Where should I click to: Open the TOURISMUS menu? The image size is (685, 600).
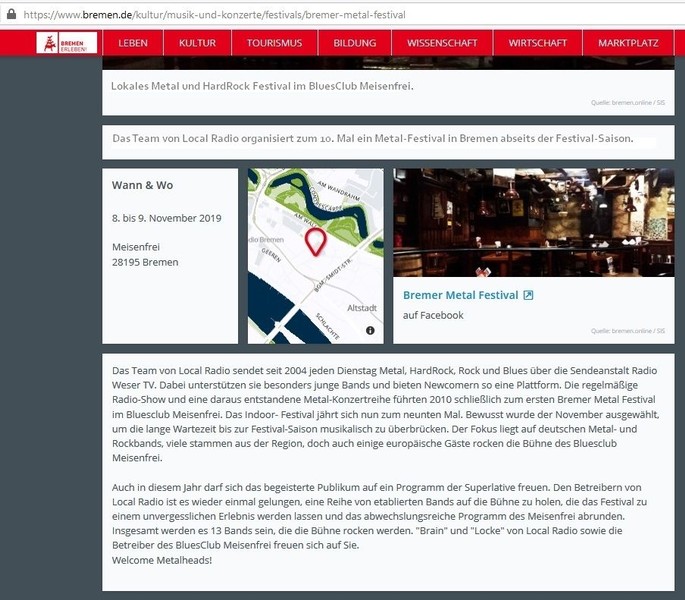coord(274,43)
